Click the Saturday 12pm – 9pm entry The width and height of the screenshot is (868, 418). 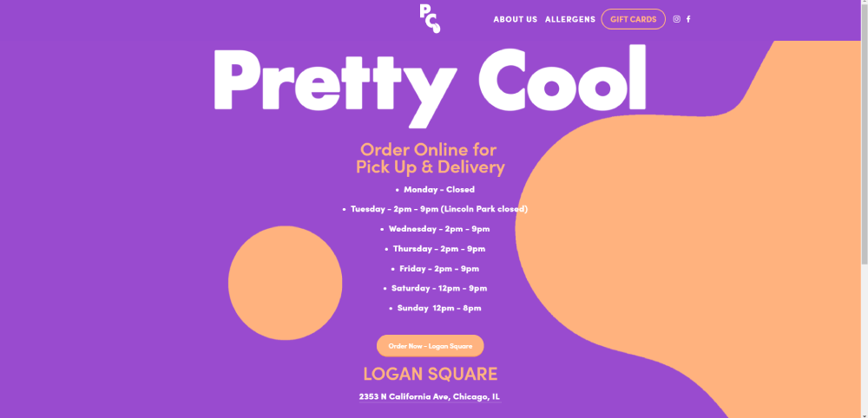click(438, 288)
